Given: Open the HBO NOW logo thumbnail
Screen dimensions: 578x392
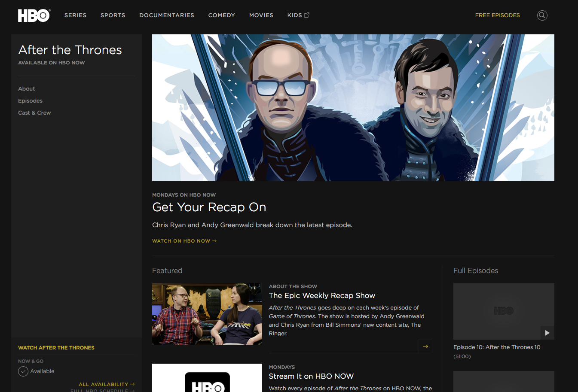Looking at the screenshot, I should pyautogui.click(x=207, y=378).
